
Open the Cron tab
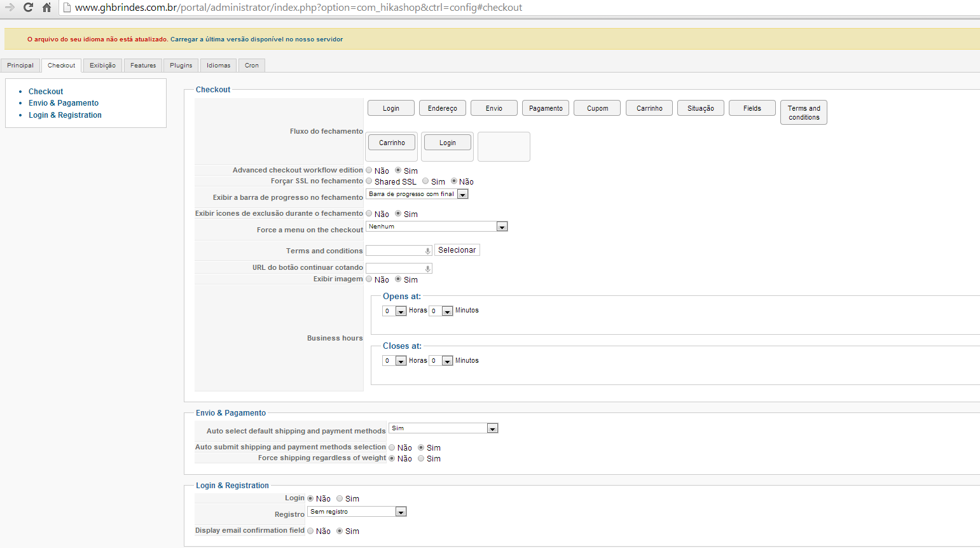(252, 66)
